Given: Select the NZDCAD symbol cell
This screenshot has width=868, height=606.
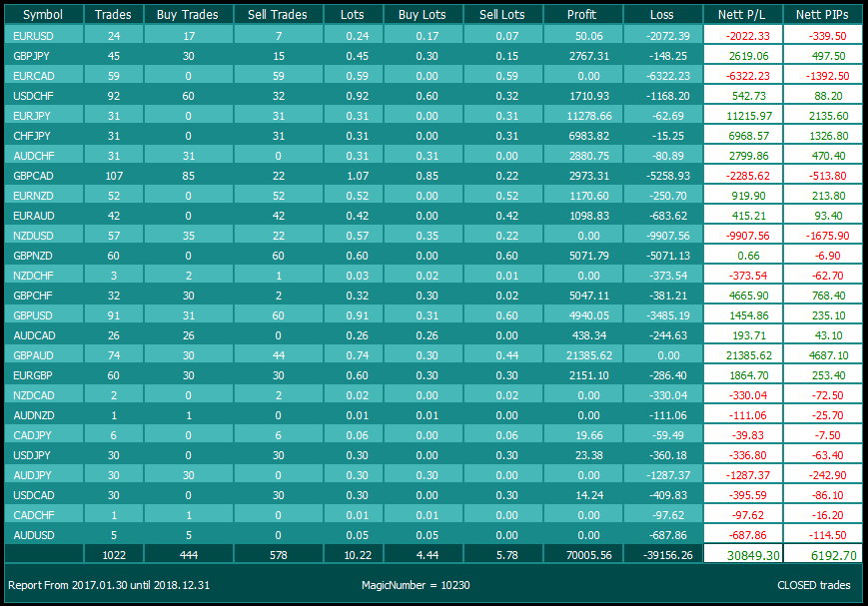Looking at the screenshot, I should 44,395.
